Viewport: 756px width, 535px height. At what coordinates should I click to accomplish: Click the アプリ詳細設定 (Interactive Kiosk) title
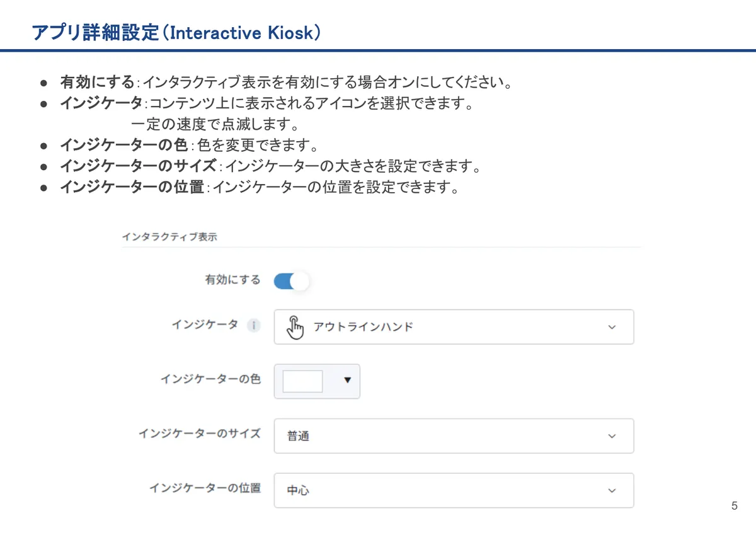pyautogui.click(x=176, y=33)
